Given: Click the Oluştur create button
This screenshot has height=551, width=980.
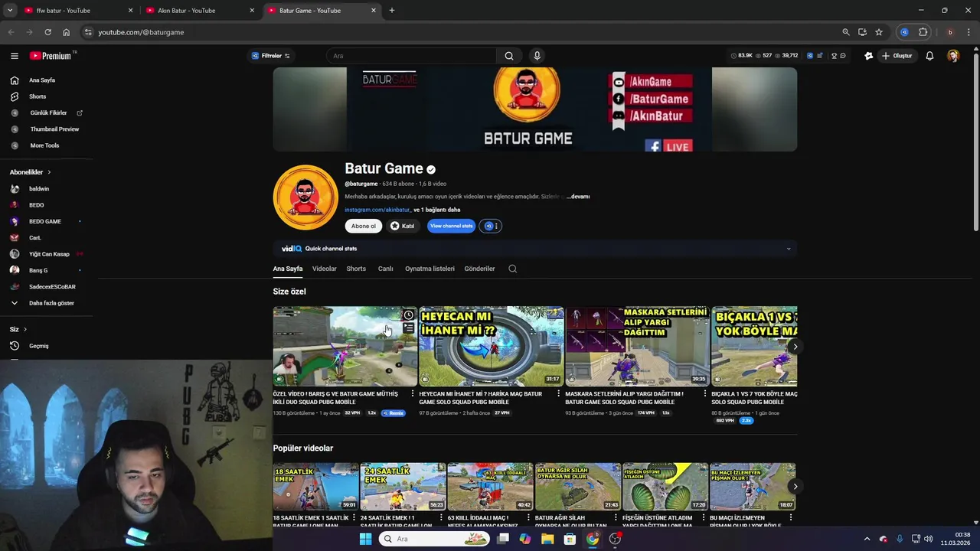Looking at the screenshot, I should pos(897,56).
